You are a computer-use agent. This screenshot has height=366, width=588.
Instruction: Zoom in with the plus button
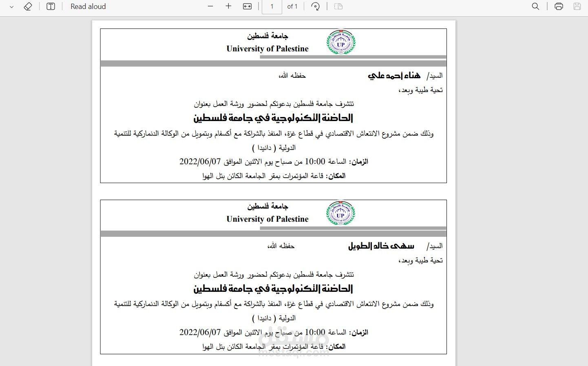pyautogui.click(x=228, y=7)
